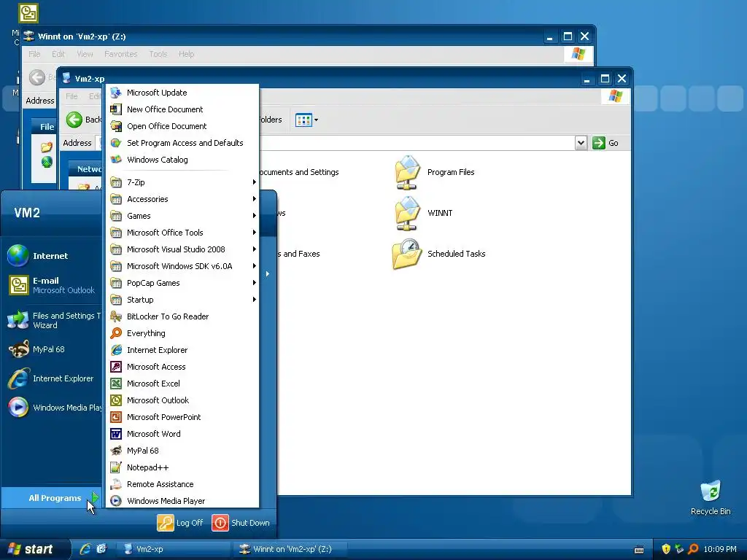Click security shield tray icon
This screenshot has height=560, width=747.
pos(666,549)
